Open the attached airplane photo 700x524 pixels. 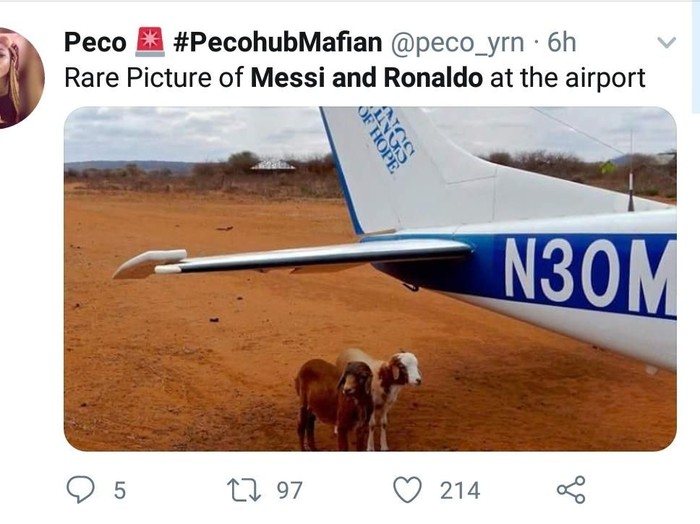pos(370,279)
